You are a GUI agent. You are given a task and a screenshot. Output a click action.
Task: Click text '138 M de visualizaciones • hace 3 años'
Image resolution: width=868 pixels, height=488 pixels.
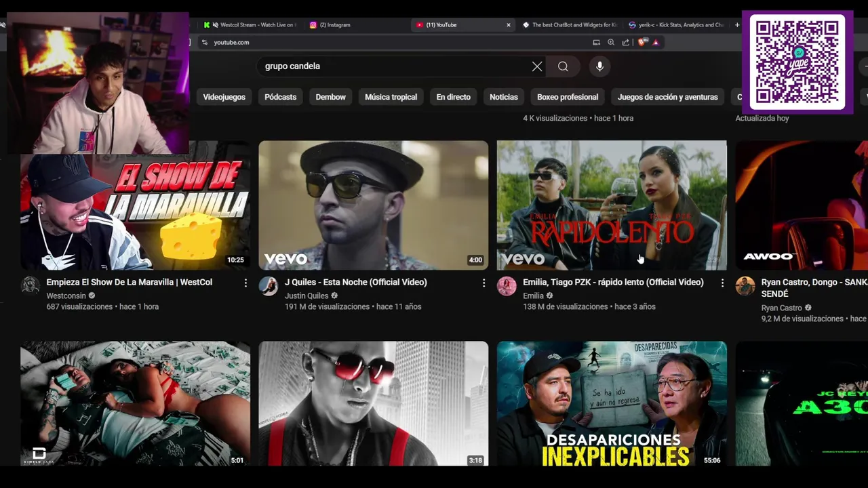point(589,307)
